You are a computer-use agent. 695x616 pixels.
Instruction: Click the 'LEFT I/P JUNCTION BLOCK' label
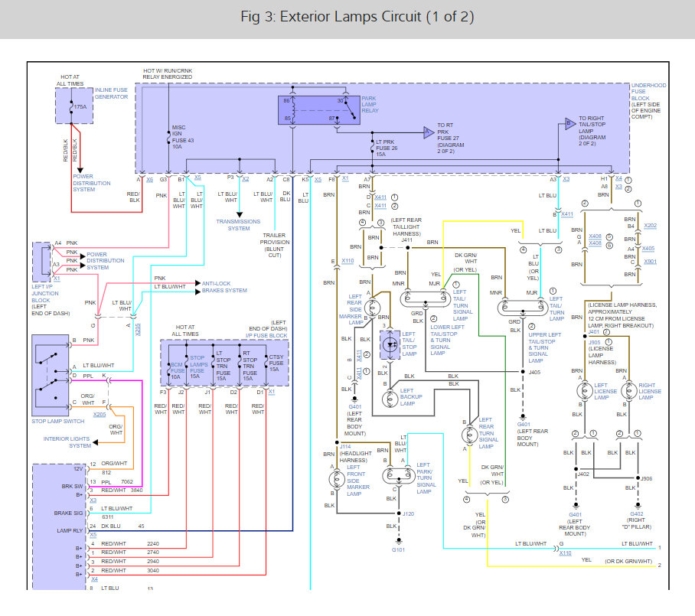[44, 293]
